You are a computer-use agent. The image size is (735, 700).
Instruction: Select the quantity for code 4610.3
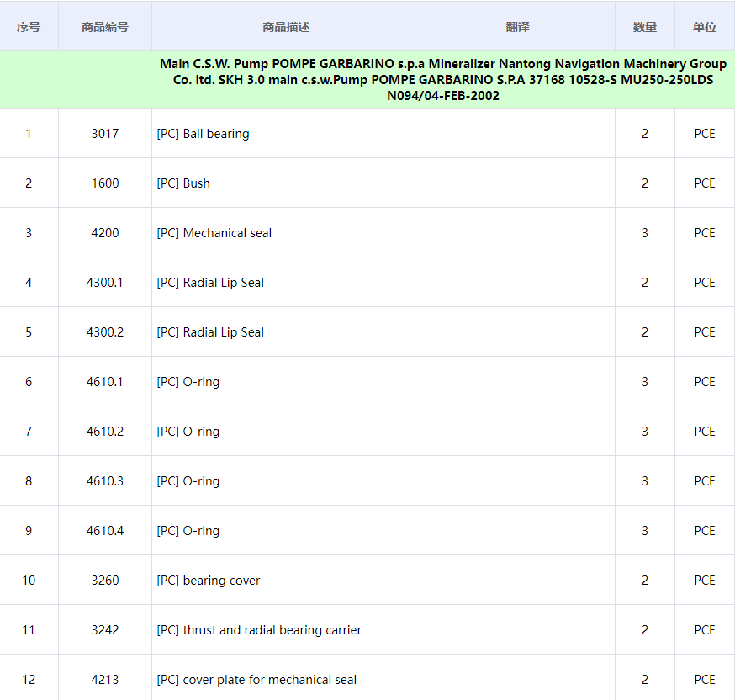point(645,481)
